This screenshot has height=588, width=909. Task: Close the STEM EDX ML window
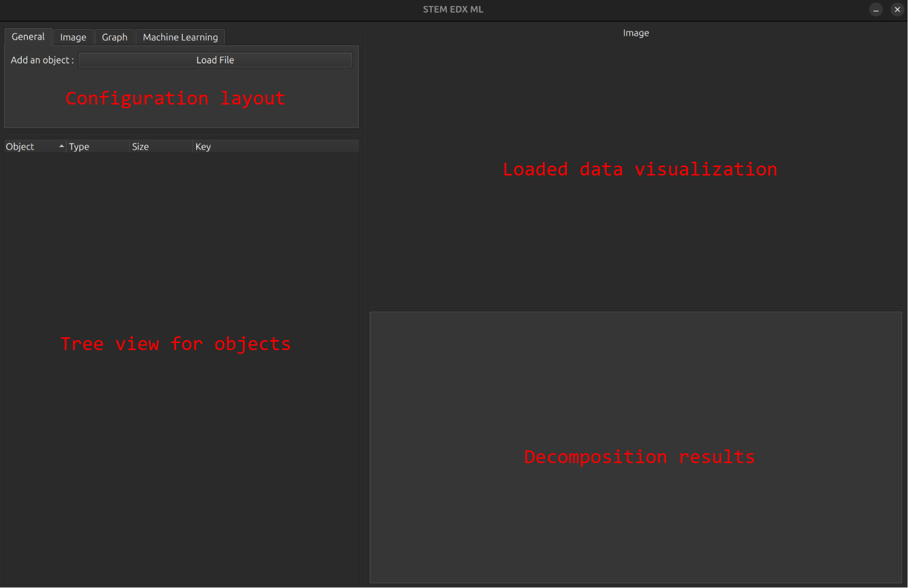898,9
